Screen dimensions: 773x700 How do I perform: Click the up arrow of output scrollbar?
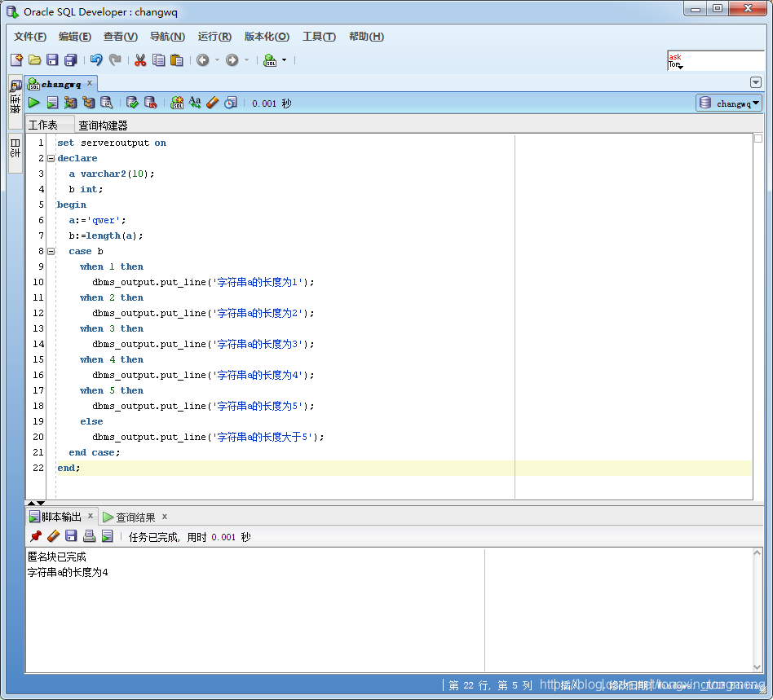[x=758, y=553]
